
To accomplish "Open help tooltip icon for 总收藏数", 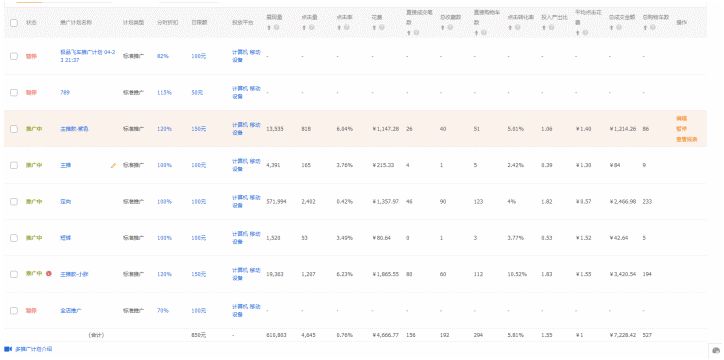I will [x=450, y=28].
